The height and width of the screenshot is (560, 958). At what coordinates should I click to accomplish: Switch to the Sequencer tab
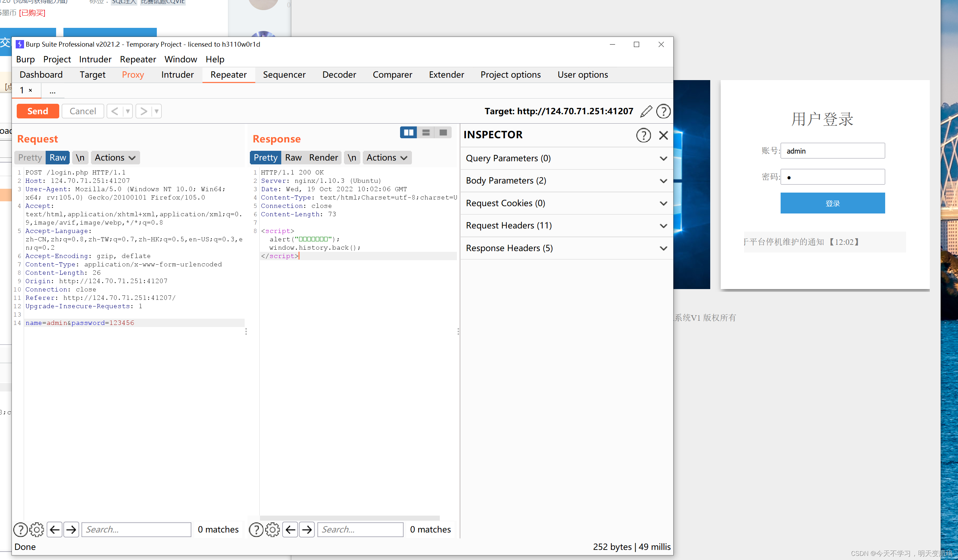coord(284,75)
